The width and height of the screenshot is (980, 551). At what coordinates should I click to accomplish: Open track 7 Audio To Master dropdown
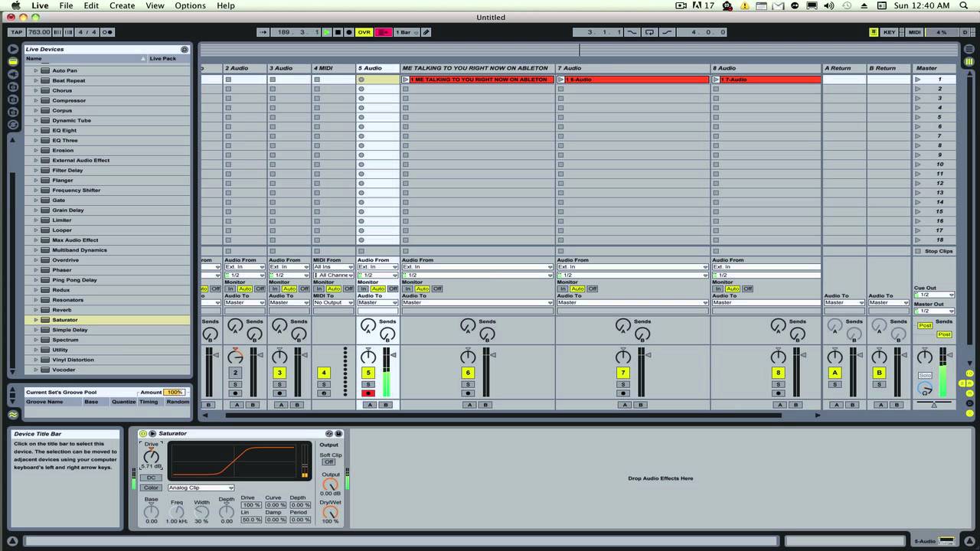click(x=632, y=302)
